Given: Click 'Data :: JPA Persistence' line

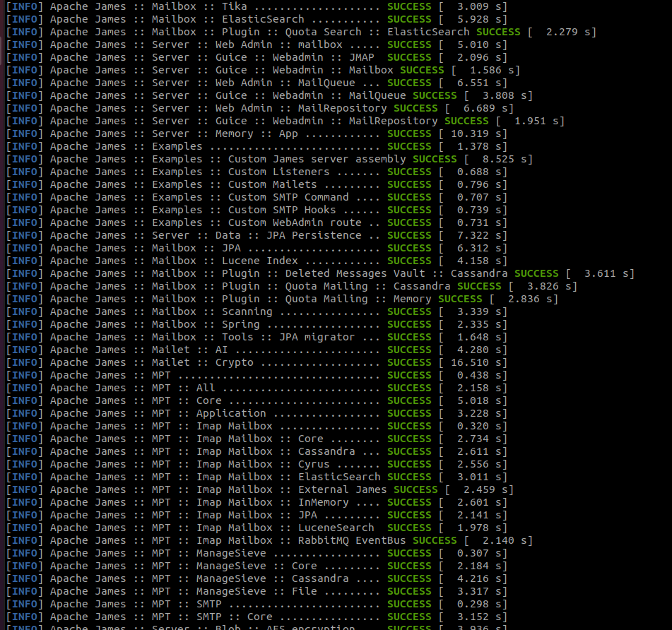Looking at the screenshot, I should pyautogui.click(x=257, y=236).
